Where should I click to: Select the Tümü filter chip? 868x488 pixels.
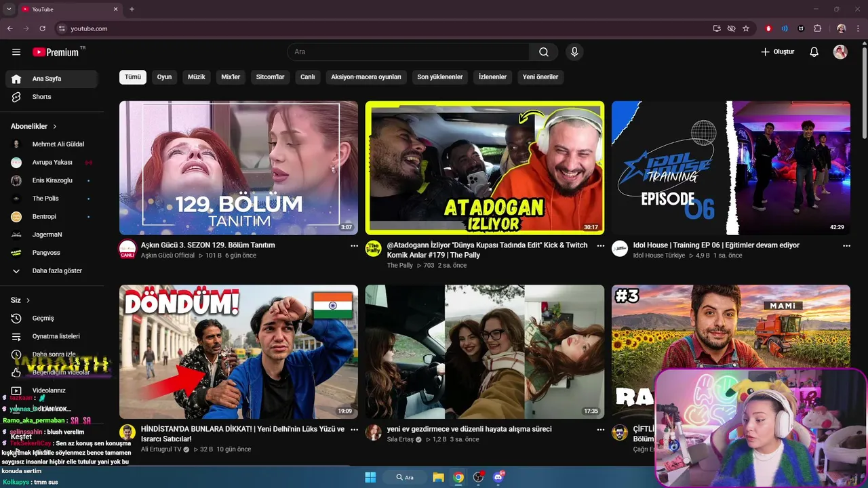click(x=133, y=77)
